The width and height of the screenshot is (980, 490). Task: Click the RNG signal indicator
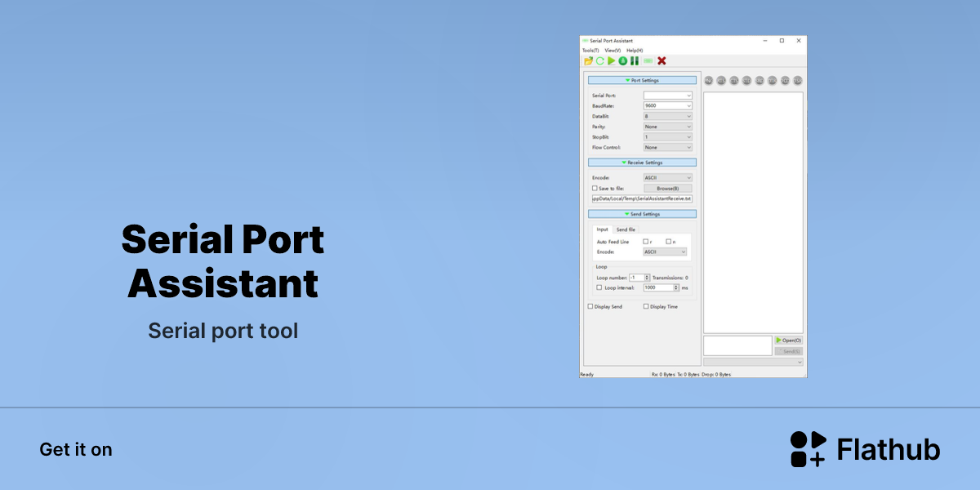709,80
